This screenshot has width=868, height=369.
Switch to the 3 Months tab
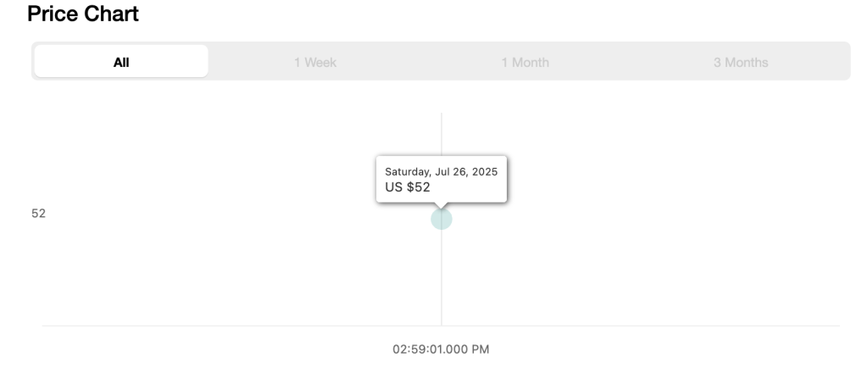pos(741,62)
